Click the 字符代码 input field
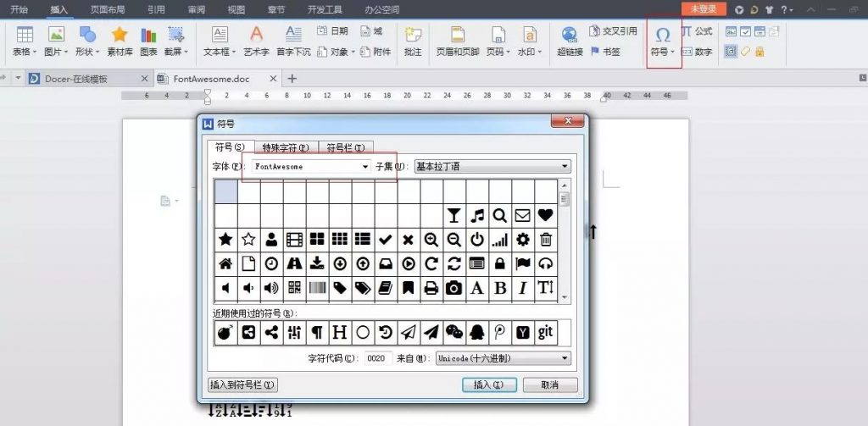The width and height of the screenshot is (868, 426). [379, 358]
